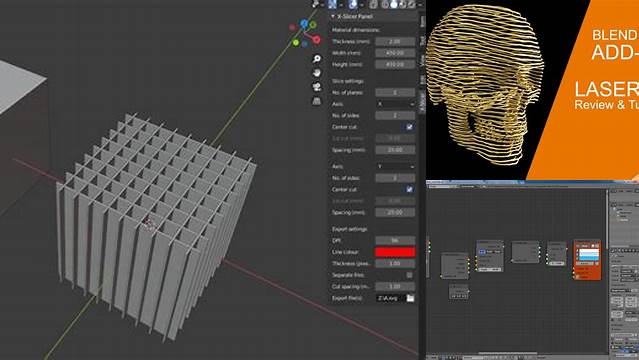
Task: Open folder browser next to Export file path
Action: [x=410, y=298]
